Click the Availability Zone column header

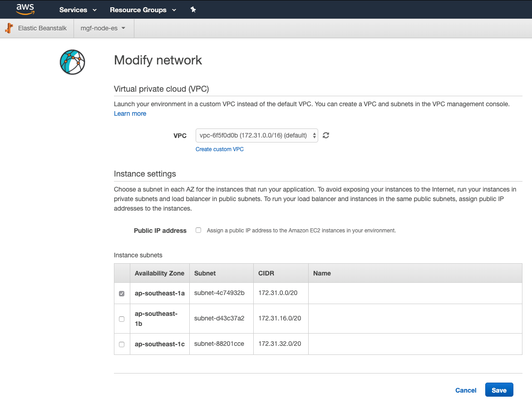click(159, 273)
